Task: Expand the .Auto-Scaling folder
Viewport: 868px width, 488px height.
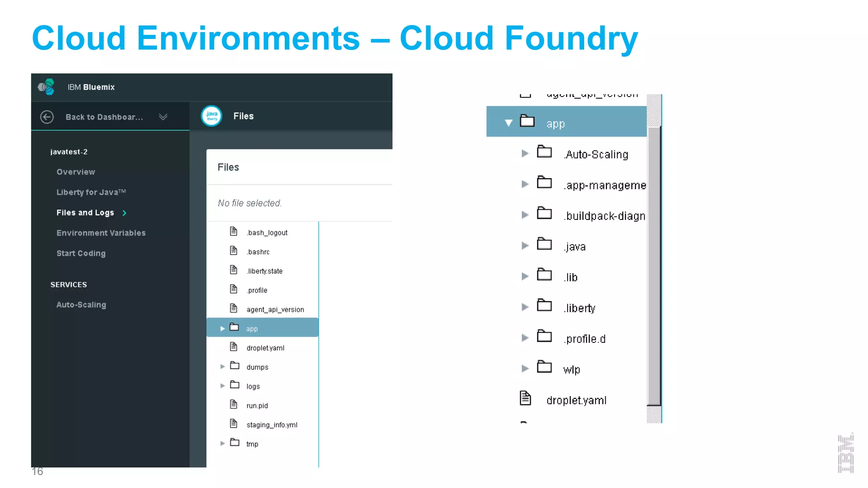Action: coord(525,153)
